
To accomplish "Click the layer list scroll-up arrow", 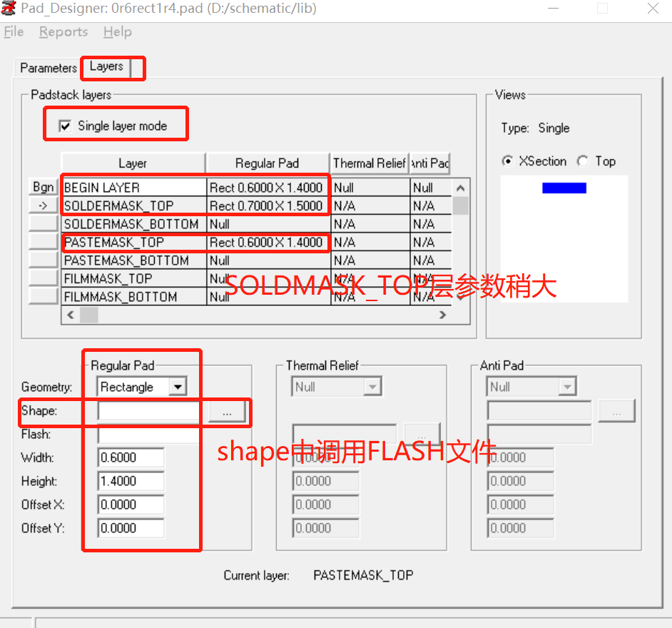I will click(460, 188).
